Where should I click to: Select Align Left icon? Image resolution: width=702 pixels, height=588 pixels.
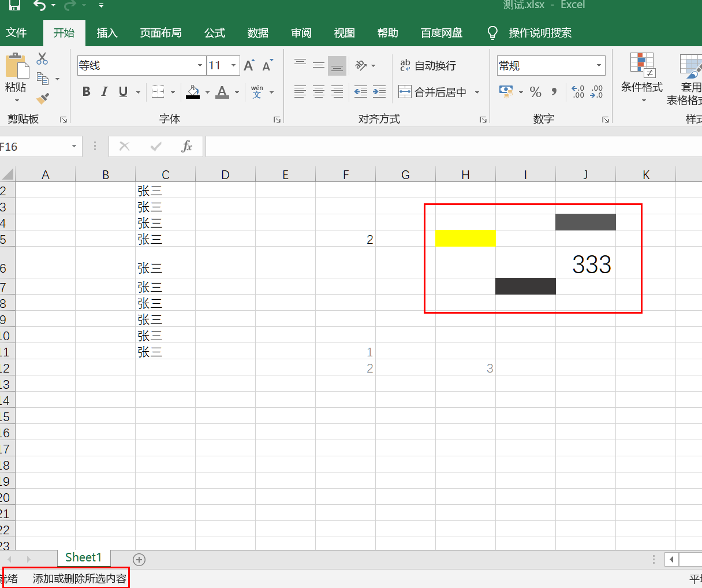pyautogui.click(x=300, y=92)
